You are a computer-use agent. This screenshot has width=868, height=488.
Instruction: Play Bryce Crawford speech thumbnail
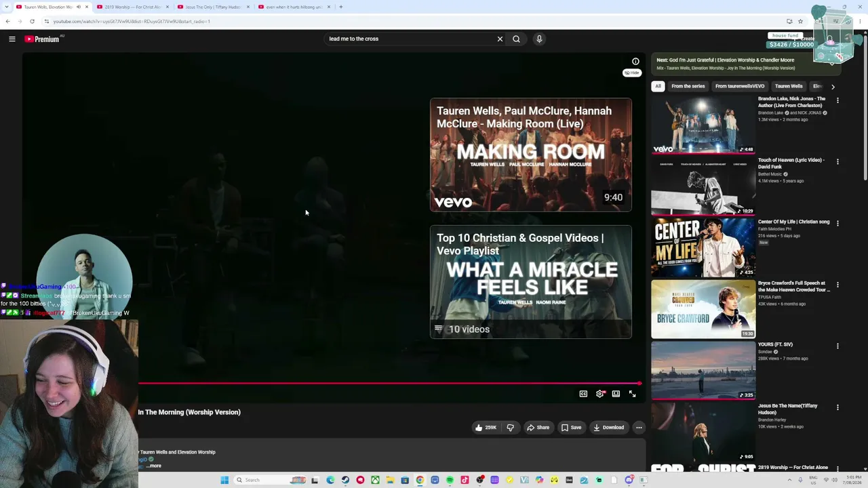703,309
